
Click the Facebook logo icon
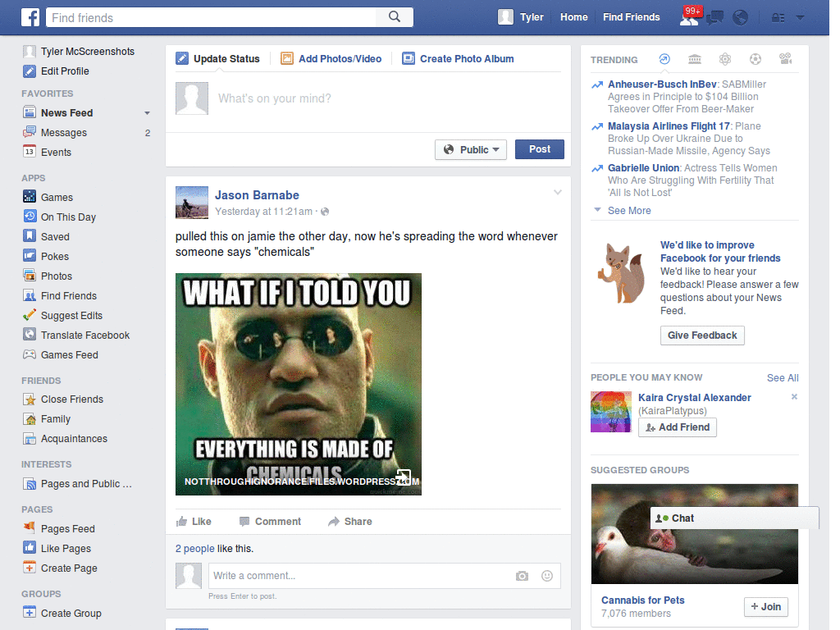[x=30, y=17]
